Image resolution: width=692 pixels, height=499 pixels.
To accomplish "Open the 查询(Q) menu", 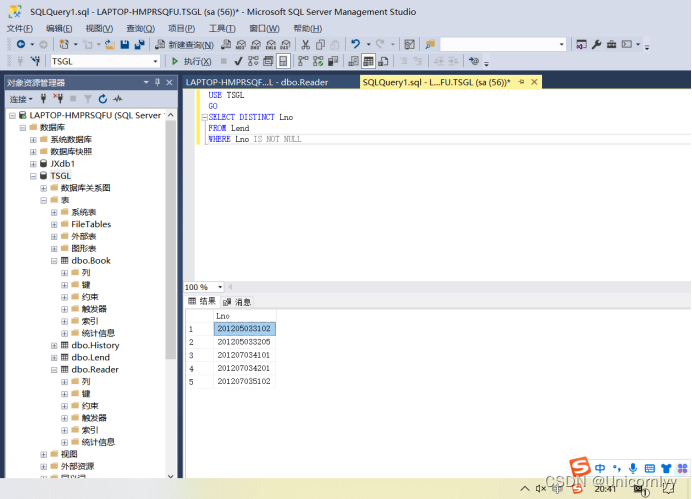I will point(140,29).
